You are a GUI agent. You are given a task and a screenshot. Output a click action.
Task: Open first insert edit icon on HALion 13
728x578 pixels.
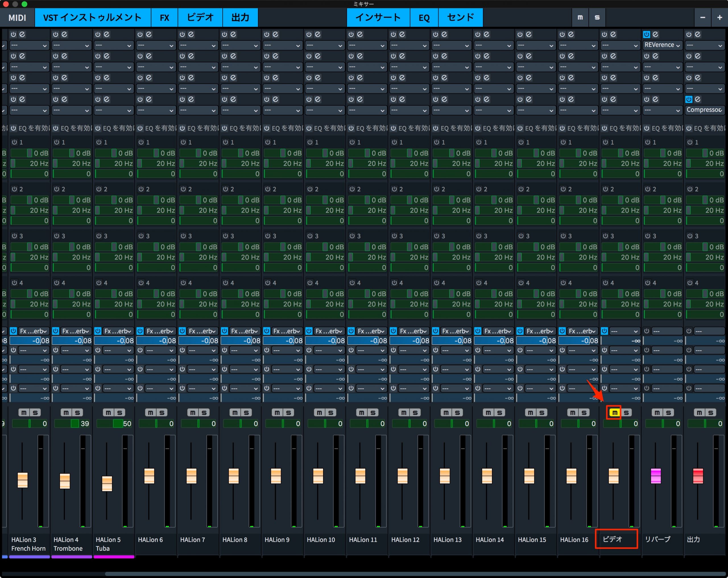click(x=444, y=34)
